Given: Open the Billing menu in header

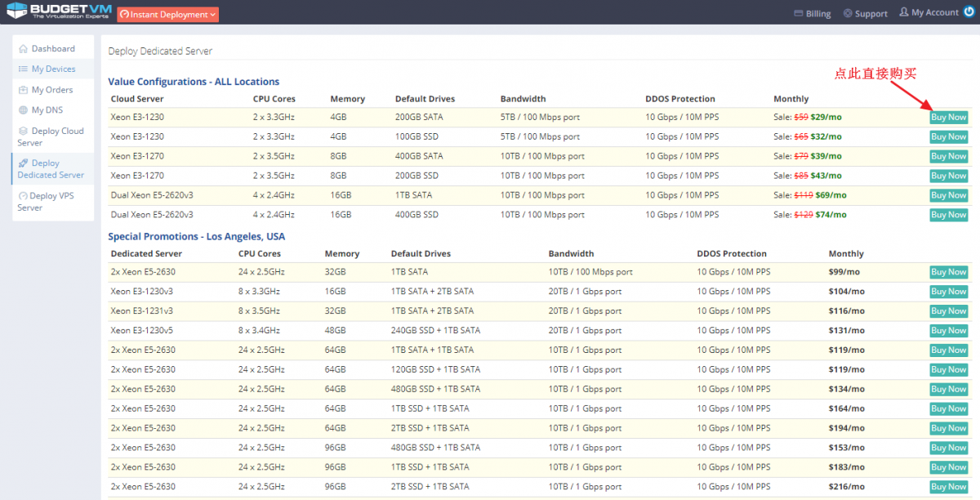Looking at the screenshot, I should coord(812,13).
